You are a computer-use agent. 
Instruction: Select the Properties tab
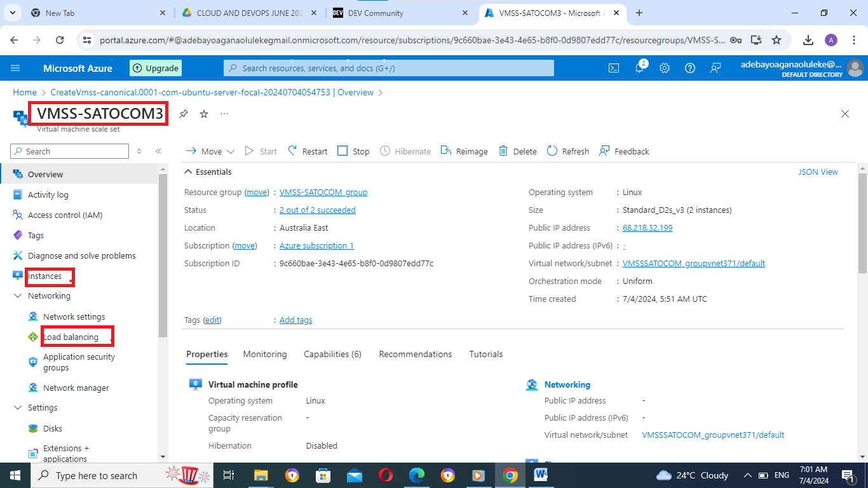click(207, 354)
